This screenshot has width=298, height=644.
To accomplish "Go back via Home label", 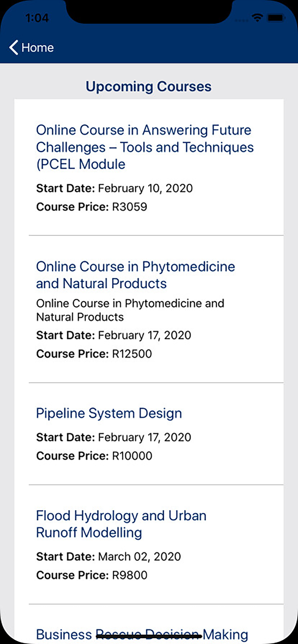I will 38,47.
